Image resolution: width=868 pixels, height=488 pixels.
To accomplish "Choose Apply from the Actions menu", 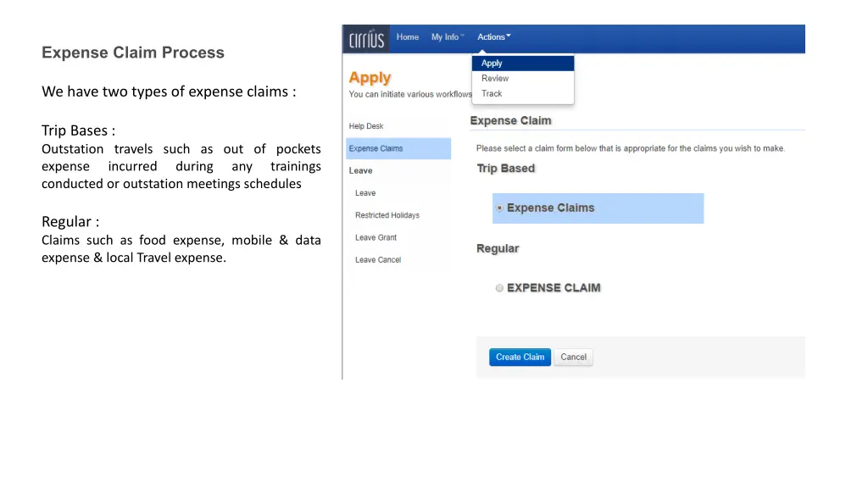I will click(492, 64).
